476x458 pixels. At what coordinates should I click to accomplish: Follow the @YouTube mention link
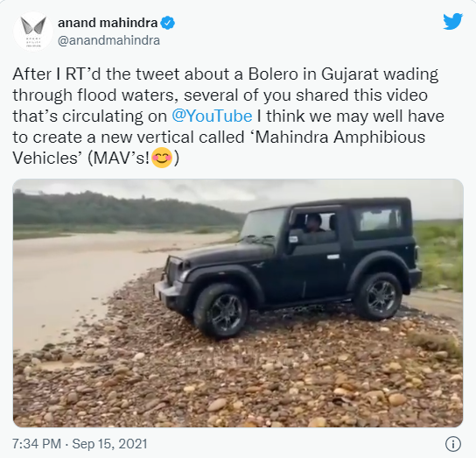[212, 116]
